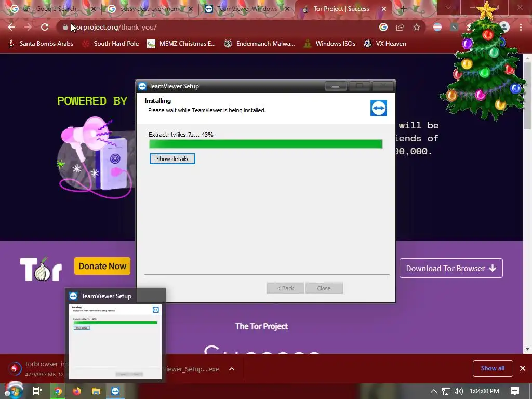Open the notification center icon
532x399 pixels.
tap(515, 391)
